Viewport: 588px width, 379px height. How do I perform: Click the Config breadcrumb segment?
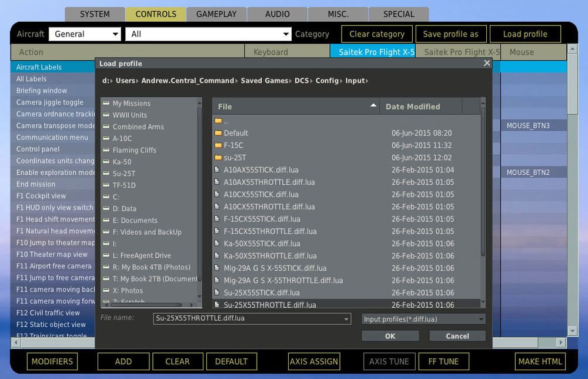327,80
